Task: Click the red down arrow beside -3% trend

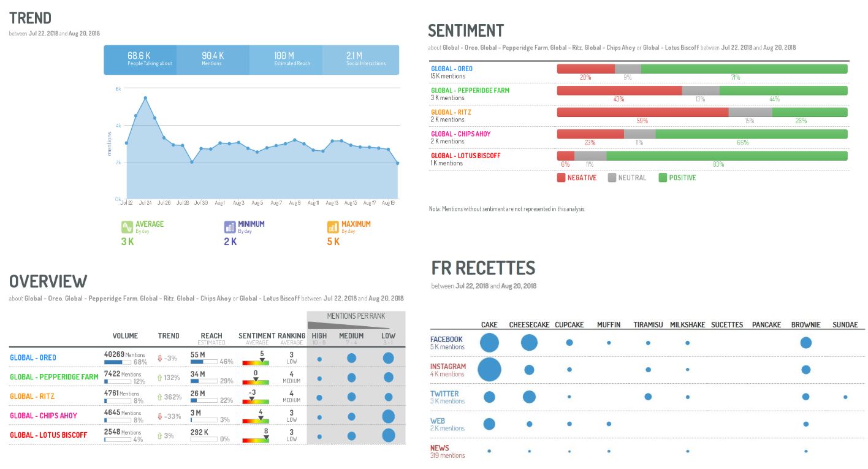Action: [160, 358]
